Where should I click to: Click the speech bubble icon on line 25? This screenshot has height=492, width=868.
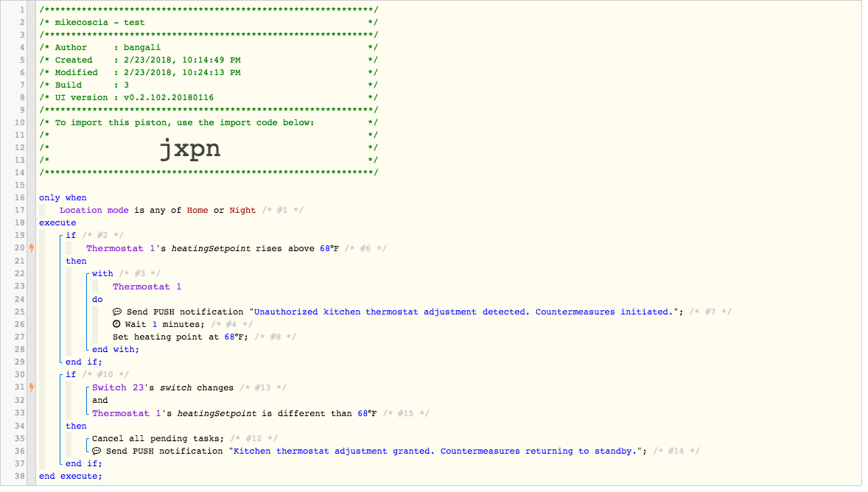117,312
